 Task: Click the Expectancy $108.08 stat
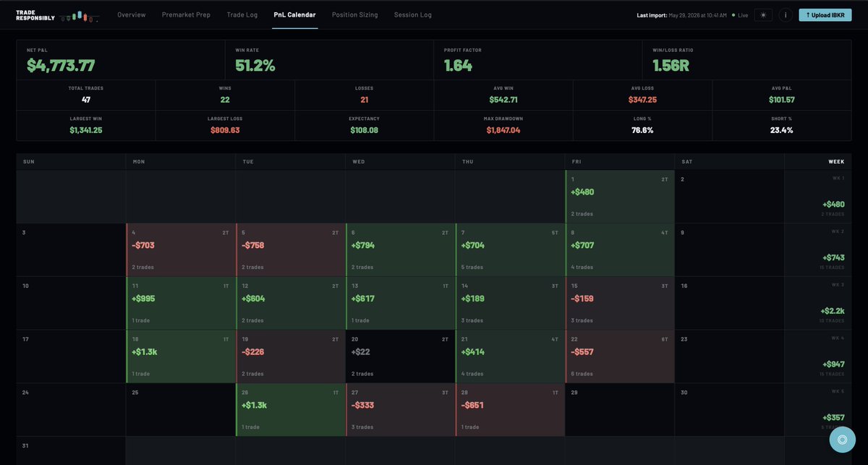click(365, 125)
